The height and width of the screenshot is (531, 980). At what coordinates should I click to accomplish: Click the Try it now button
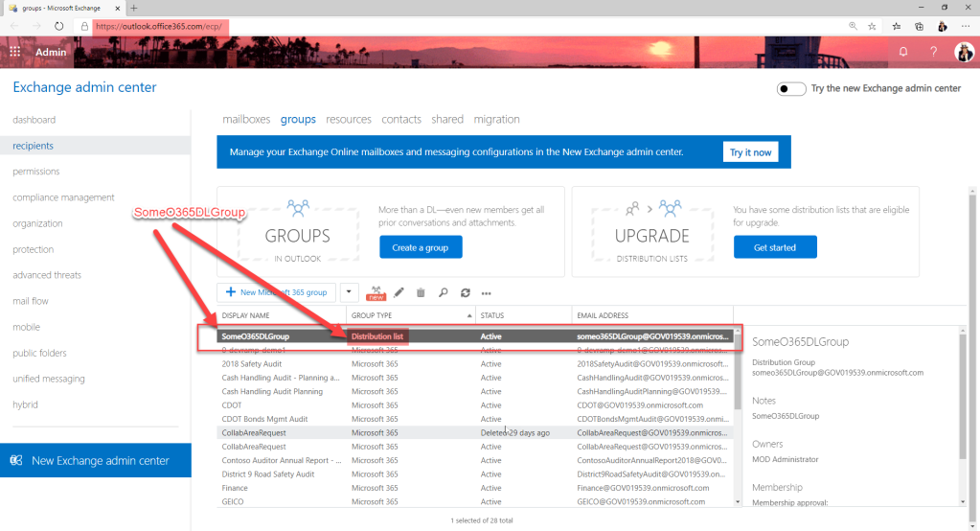click(x=750, y=152)
